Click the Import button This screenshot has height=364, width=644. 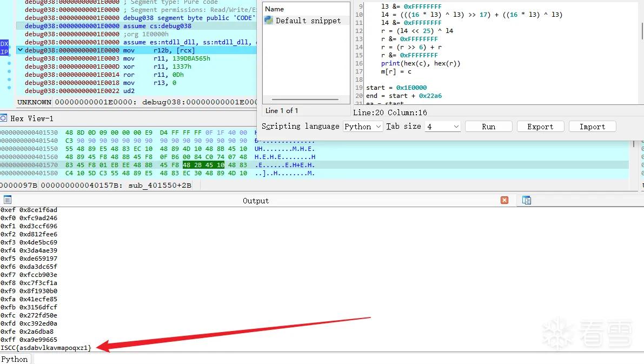(x=592, y=127)
